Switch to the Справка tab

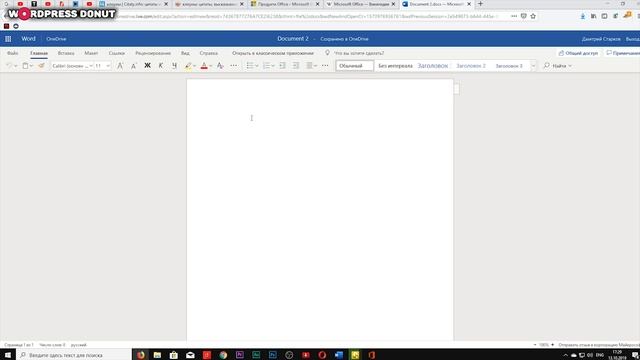pos(209,53)
